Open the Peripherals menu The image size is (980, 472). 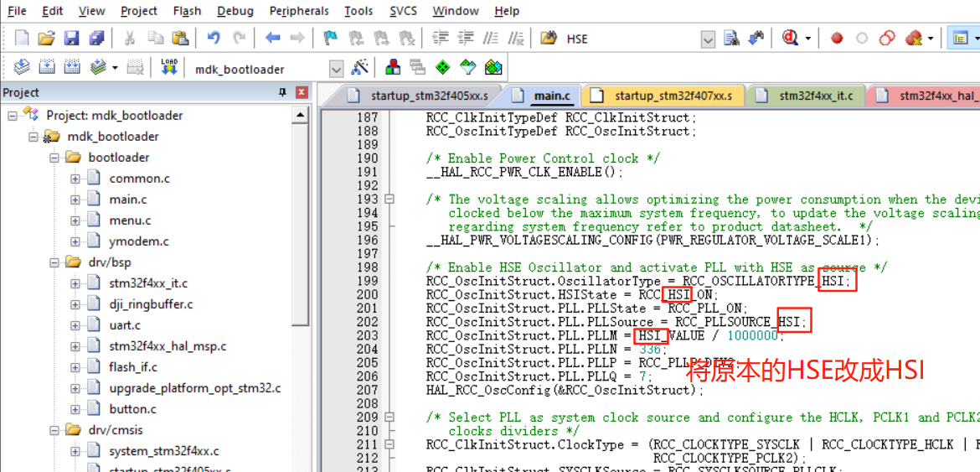tap(299, 11)
